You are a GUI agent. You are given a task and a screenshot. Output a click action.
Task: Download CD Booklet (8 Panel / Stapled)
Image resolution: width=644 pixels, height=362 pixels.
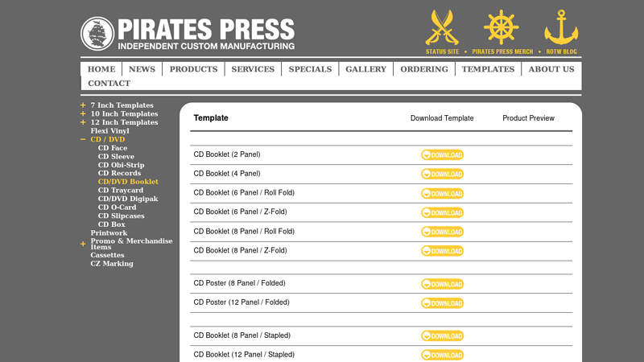pos(442,336)
